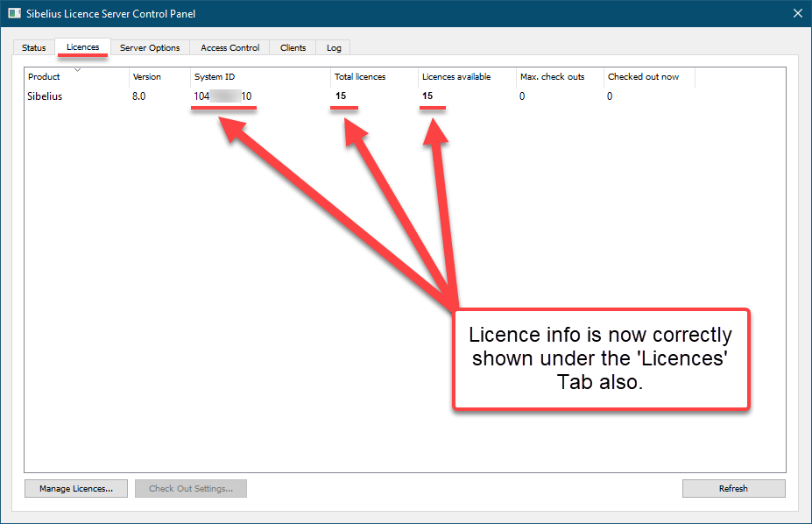Sort by Total licences column
This screenshot has height=524, width=812.
pyautogui.click(x=359, y=77)
